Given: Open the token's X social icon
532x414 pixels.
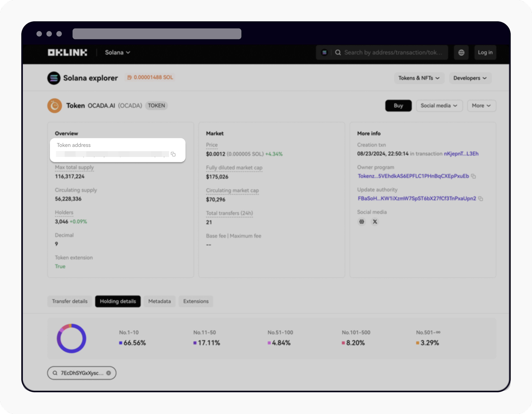Looking at the screenshot, I should pyautogui.click(x=375, y=222).
